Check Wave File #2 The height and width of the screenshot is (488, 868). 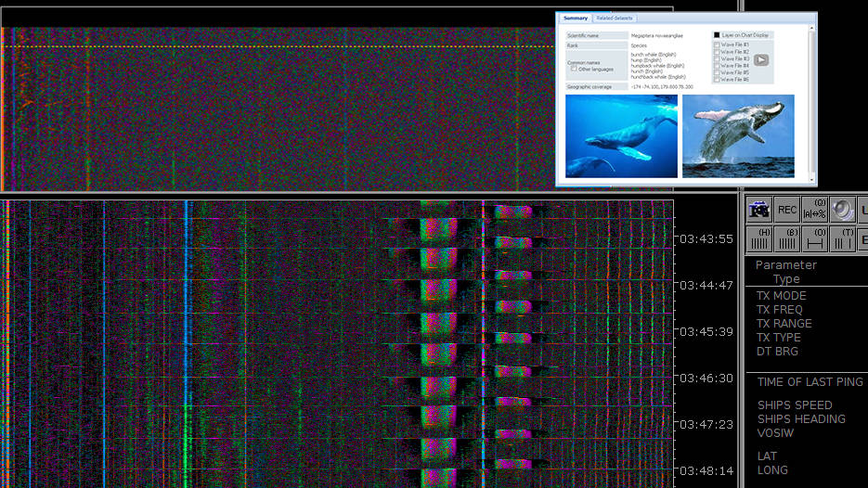click(717, 52)
